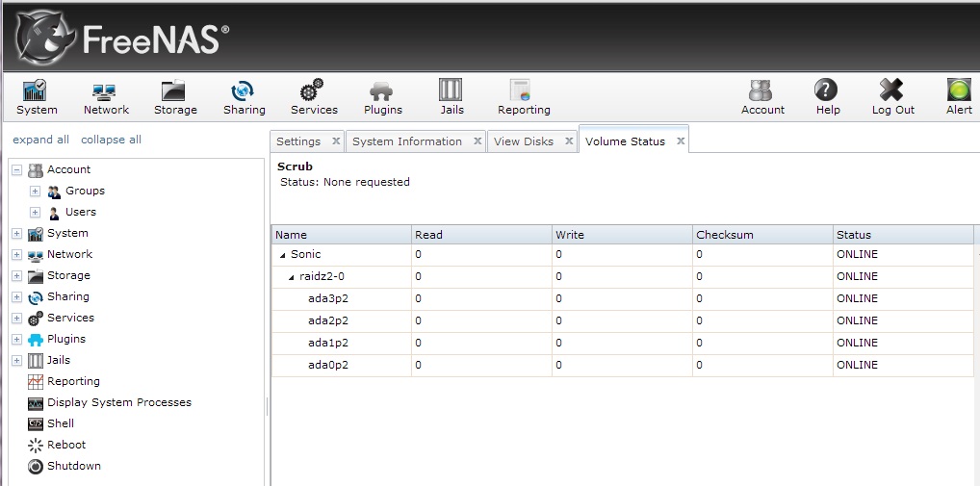Image resolution: width=980 pixels, height=486 pixels.
Task: Open the Sharing toolbar icon
Action: coord(243,90)
